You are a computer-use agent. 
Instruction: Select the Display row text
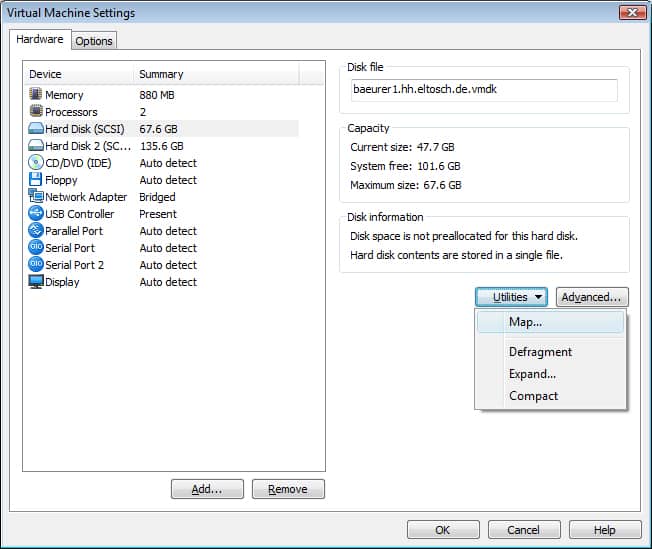(62, 282)
